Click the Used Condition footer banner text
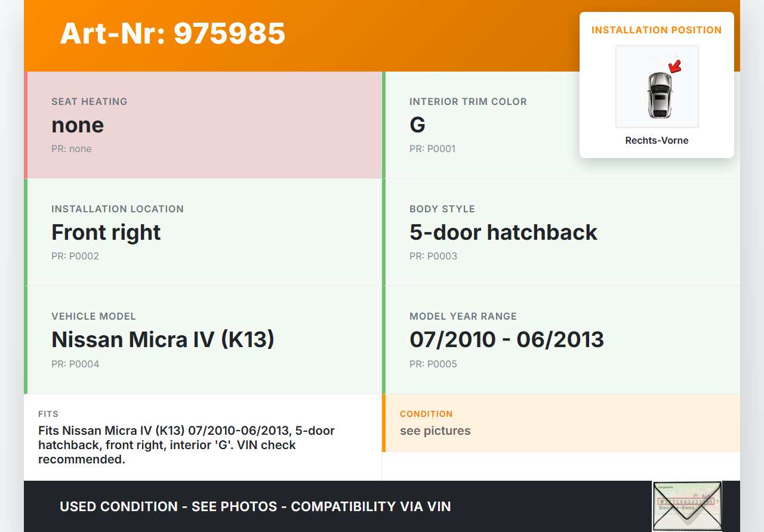The height and width of the screenshot is (532, 764). point(255,507)
